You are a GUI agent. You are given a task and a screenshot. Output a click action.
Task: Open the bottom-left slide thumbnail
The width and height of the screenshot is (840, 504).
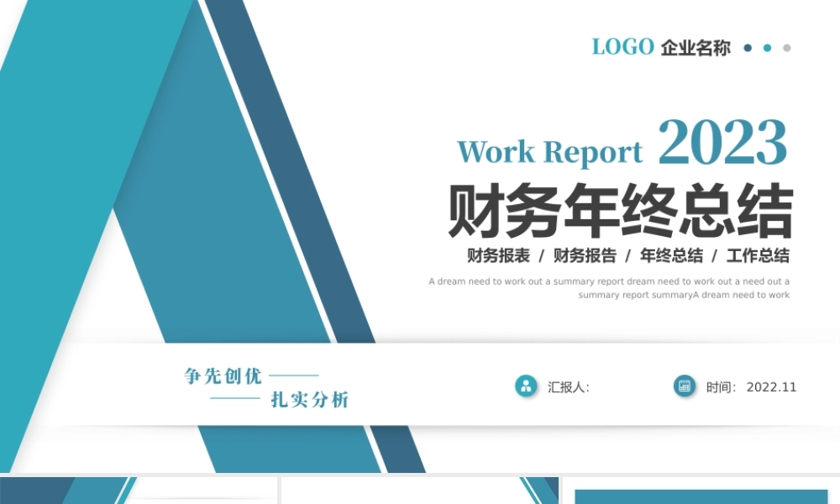coord(139,491)
